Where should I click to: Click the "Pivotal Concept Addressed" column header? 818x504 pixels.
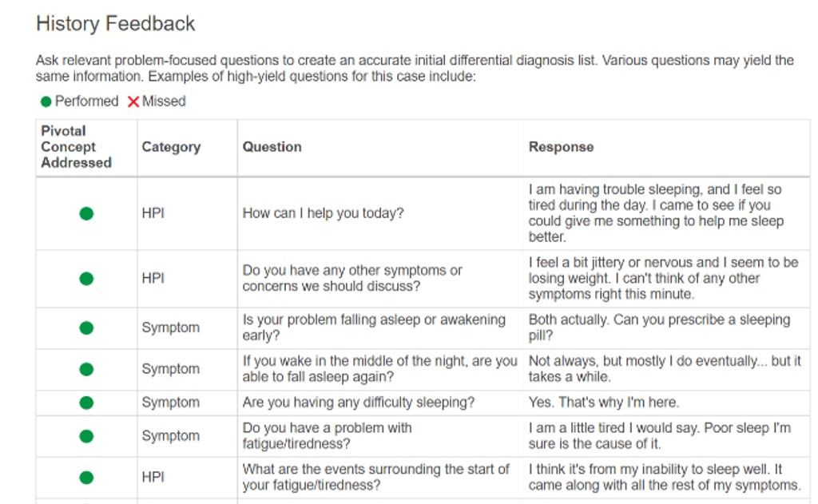(76, 147)
